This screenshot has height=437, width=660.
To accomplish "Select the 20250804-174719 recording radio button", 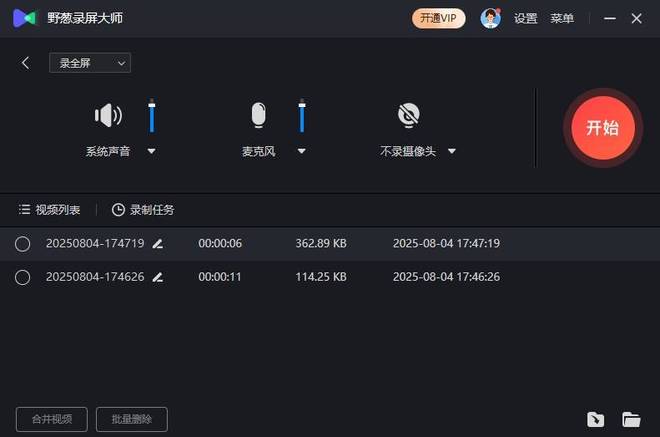I will [x=23, y=243].
